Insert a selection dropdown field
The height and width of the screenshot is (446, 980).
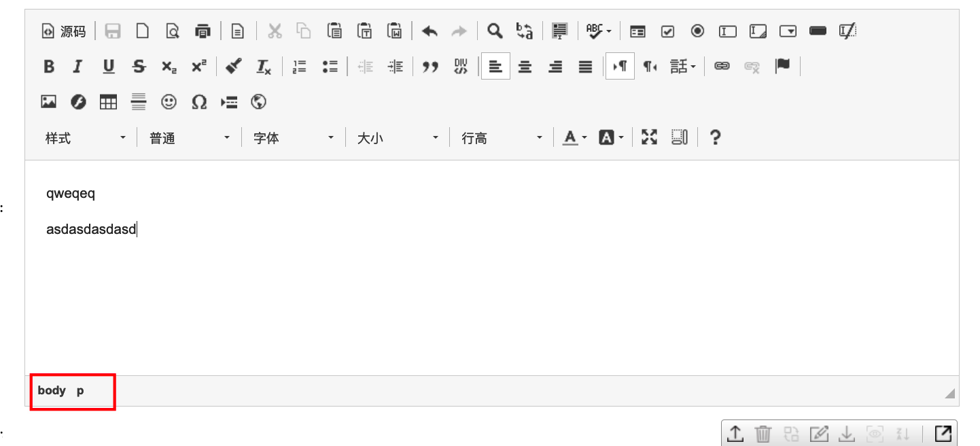[x=788, y=31]
